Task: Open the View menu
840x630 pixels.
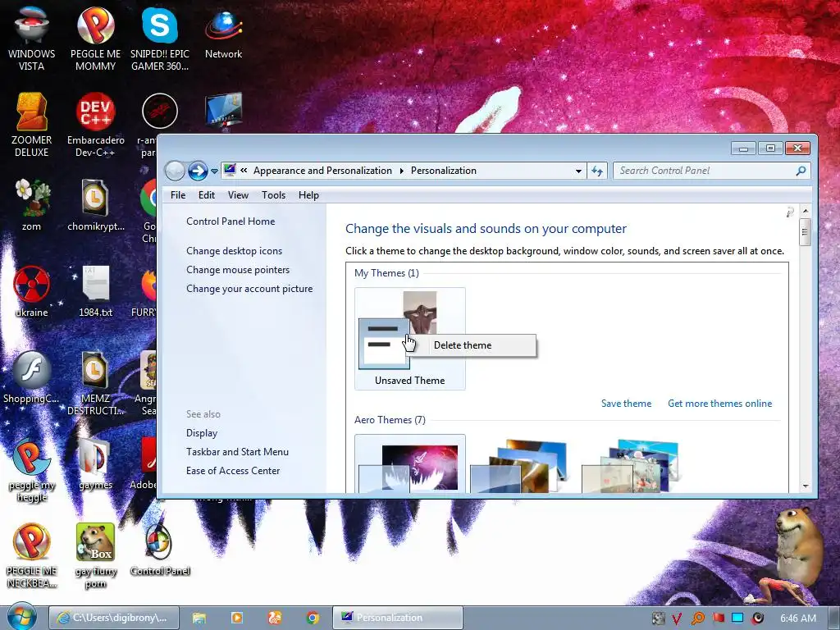Action: pyautogui.click(x=238, y=195)
